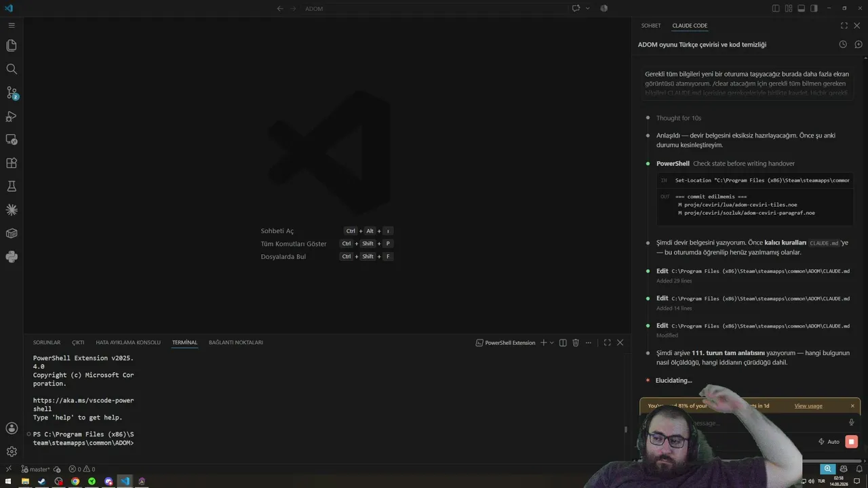The width and height of the screenshot is (868, 488).
Task: Switch to the ÇIKTI panel tab
Action: 78,343
